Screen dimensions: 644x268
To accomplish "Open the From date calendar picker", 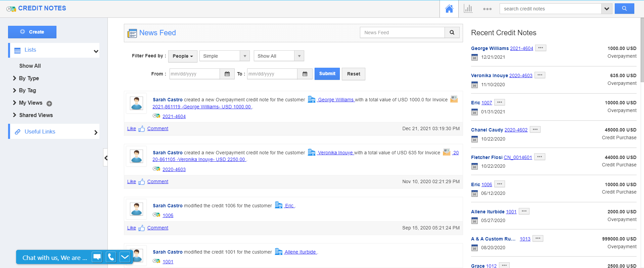I will (x=227, y=74).
